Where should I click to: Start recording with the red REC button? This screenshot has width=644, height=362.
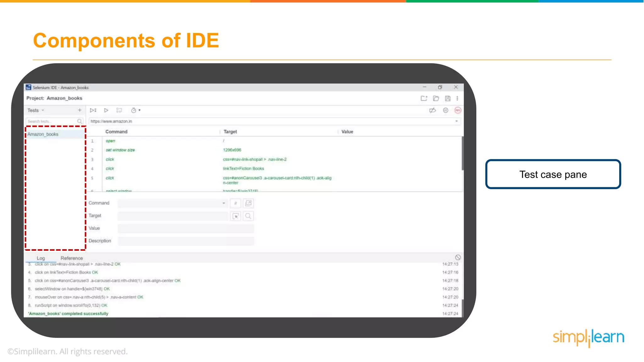458,110
